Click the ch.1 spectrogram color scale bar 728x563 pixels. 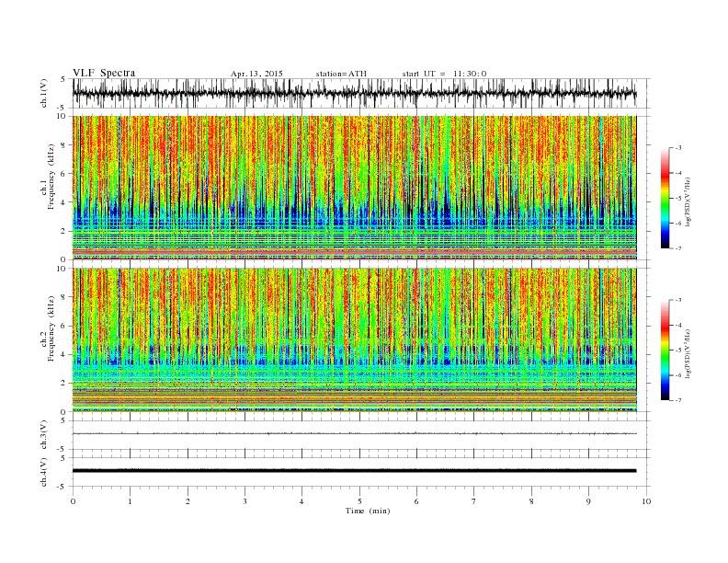click(665, 199)
